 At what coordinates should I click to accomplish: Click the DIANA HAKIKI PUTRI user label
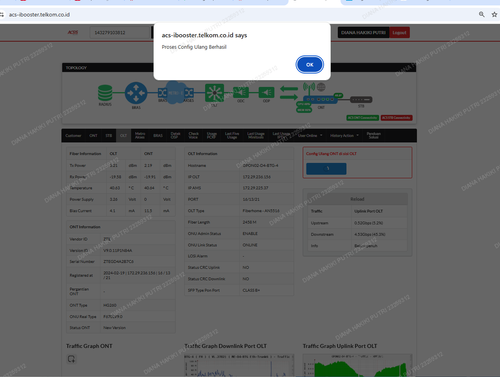click(x=363, y=33)
